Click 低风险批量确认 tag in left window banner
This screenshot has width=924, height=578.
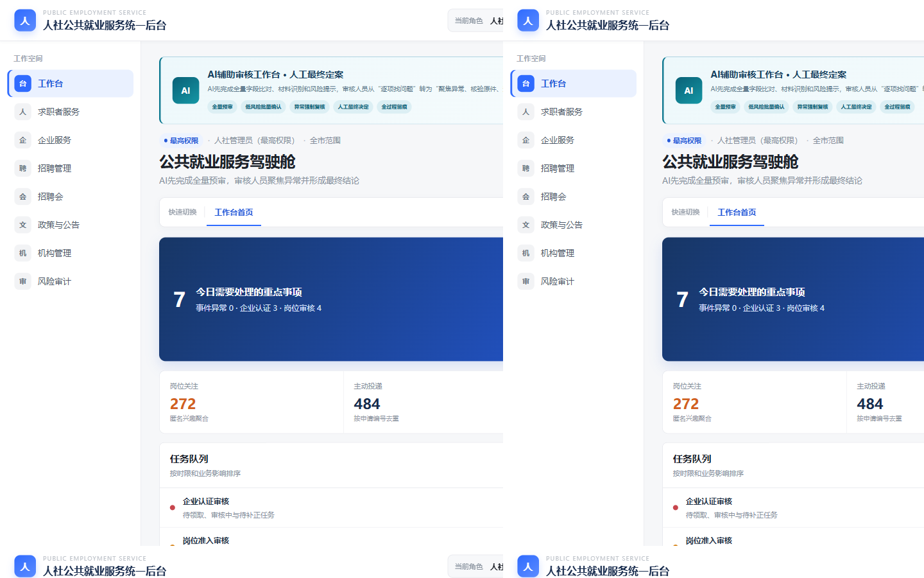coord(264,107)
